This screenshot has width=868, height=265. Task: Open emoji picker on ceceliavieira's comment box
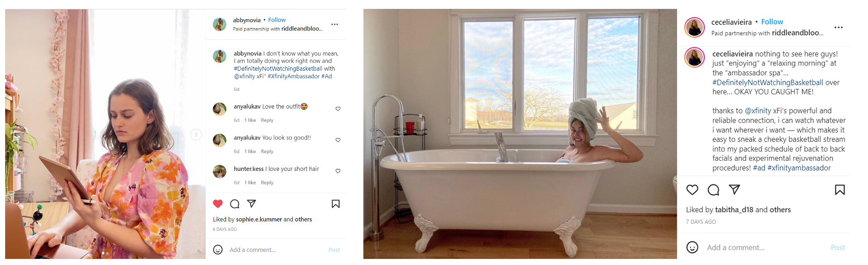(x=692, y=247)
